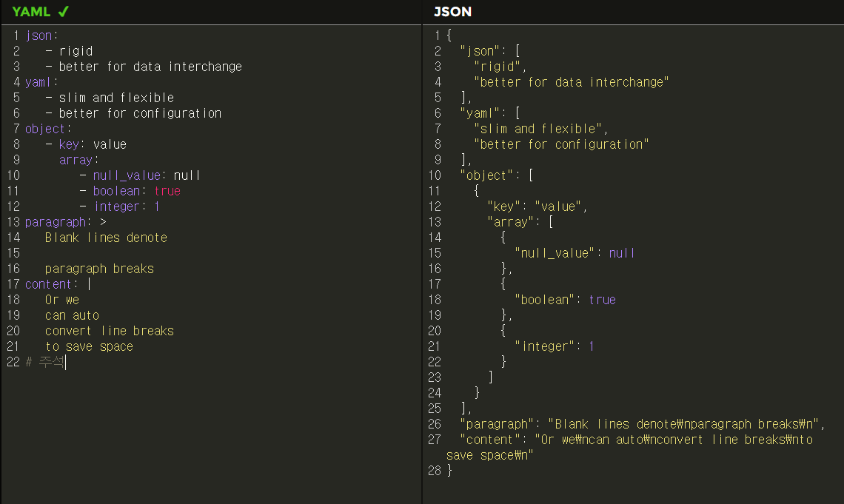The width and height of the screenshot is (844, 504).
Task: Click the 'object:' key in YAML editor
Action: (x=48, y=129)
